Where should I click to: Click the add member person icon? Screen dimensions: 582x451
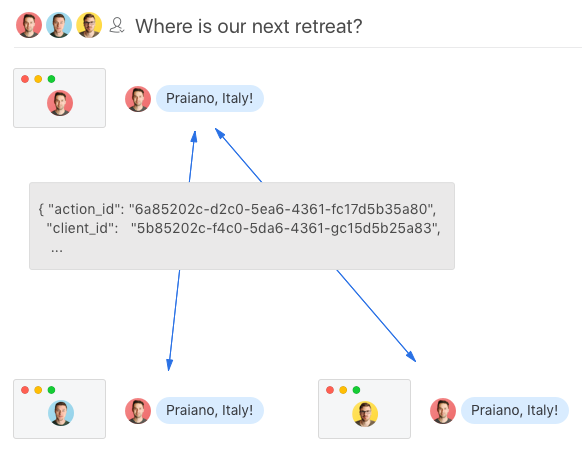click(x=117, y=26)
